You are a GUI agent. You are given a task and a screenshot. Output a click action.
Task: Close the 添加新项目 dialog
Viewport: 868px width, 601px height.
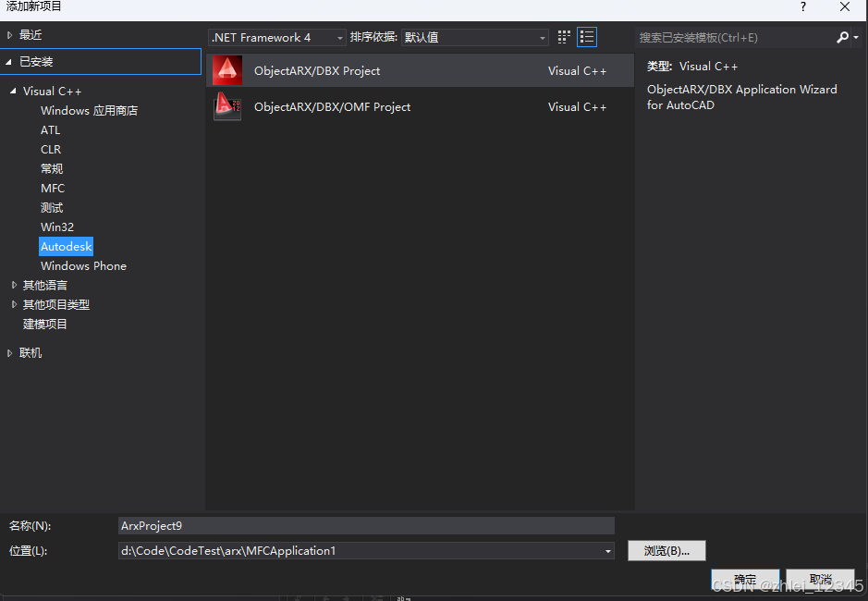[845, 6]
